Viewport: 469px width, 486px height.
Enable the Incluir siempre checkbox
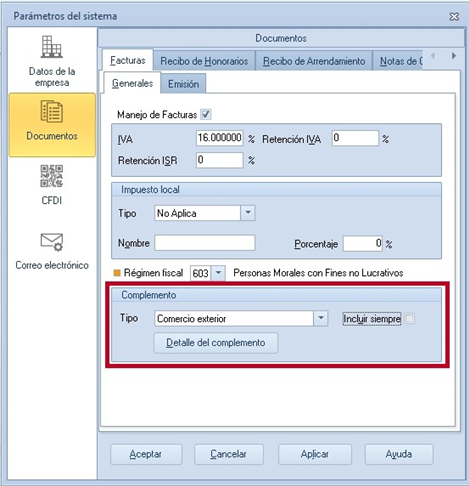(409, 319)
